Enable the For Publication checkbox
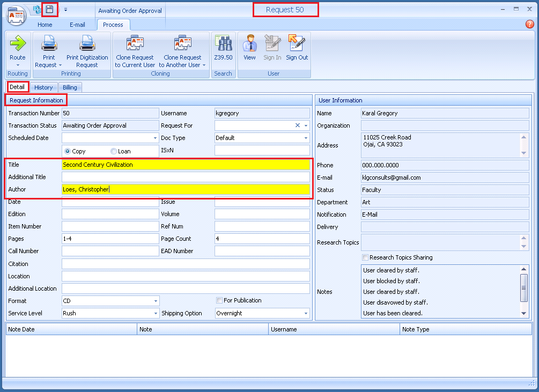This screenshot has width=539, height=392. [219, 300]
